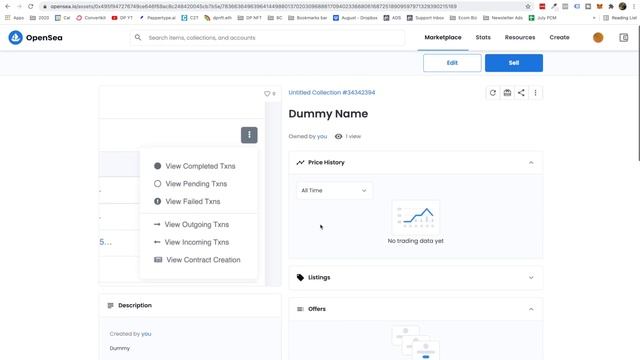
Task: Open the Stats nav menu
Action: click(483, 38)
